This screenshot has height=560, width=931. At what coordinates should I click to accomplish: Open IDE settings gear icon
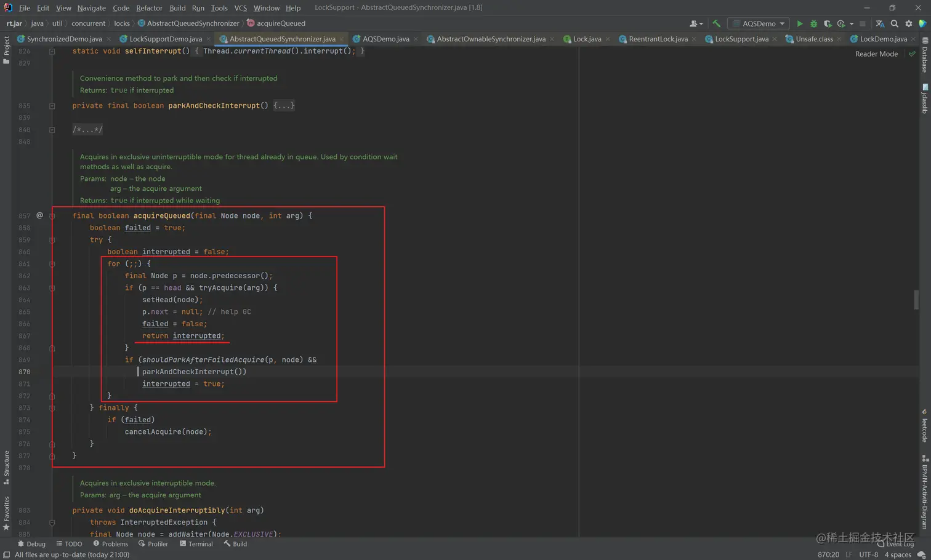tap(909, 23)
